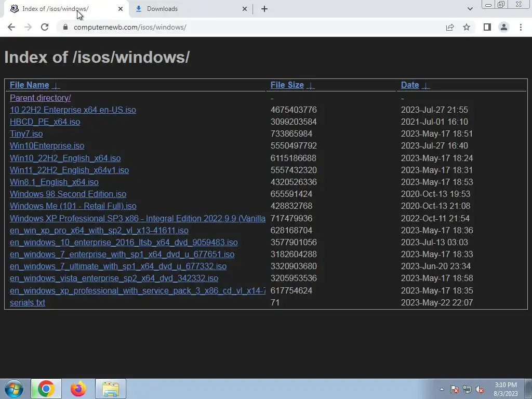The image size is (532, 399).
Task: Go to Parent directory
Action: pos(40,98)
